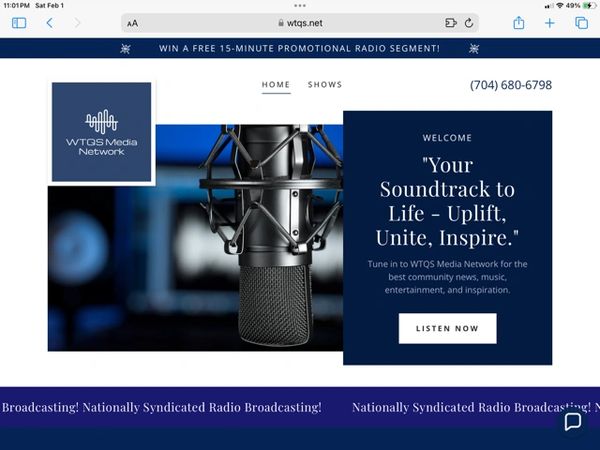Click the forward navigation arrow

pyautogui.click(x=77, y=23)
